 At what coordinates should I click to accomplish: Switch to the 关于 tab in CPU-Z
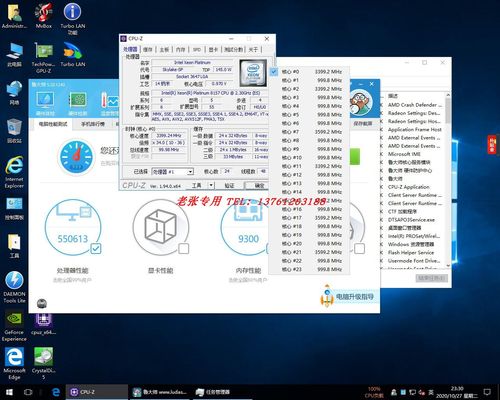click(253, 50)
